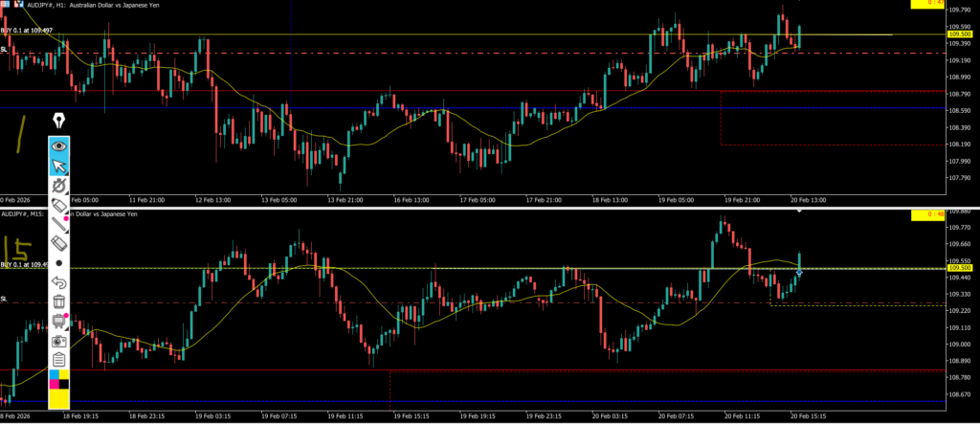Image resolution: width=980 pixels, height=424 pixels.
Task: Click the black dot brush size
Action: point(59,262)
